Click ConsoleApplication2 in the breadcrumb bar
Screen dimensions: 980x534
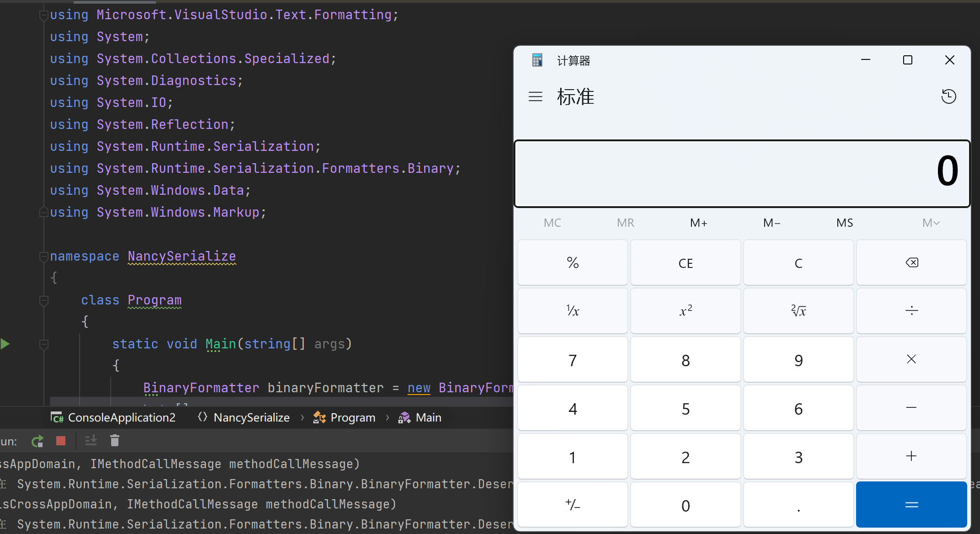pyautogui.click(x=113, y=417)
